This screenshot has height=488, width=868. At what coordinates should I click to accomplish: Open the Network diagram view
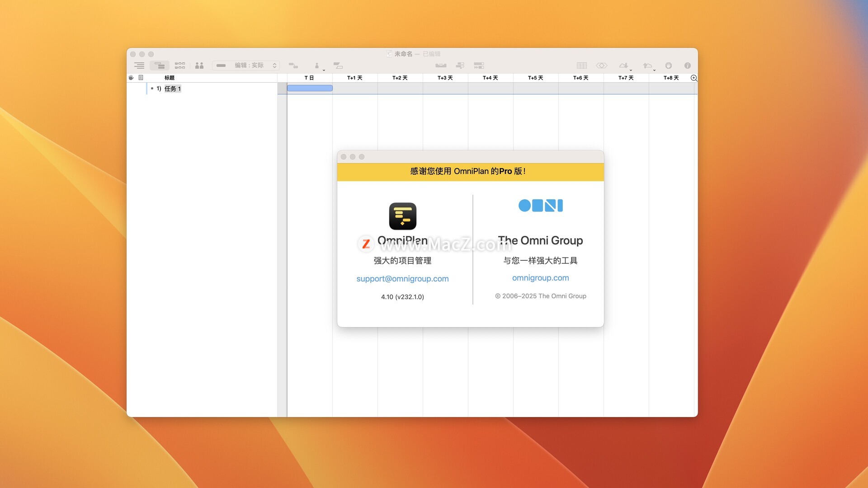pos(180,66)
